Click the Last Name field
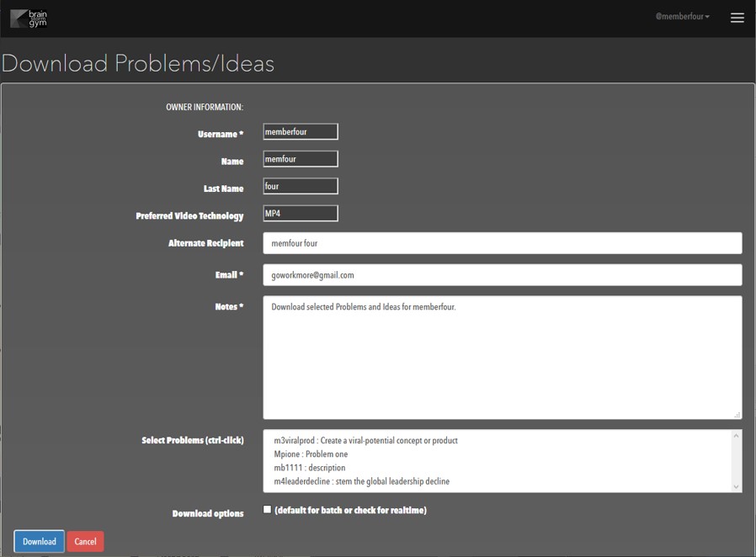This screenshot has height=557, width=756. (301, 186)
